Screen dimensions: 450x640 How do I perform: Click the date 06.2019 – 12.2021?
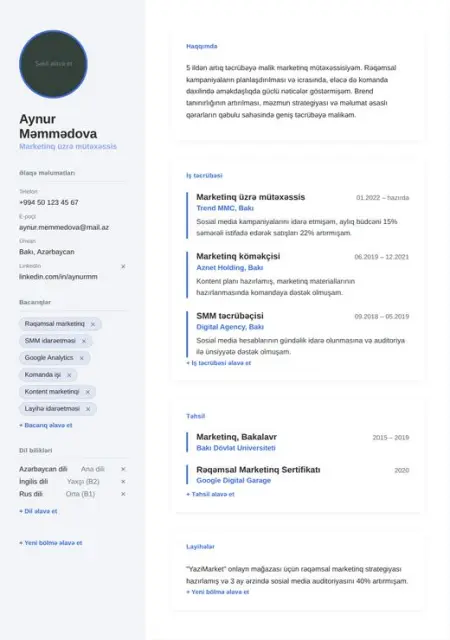pyautogui.click(x=382, y=257)
